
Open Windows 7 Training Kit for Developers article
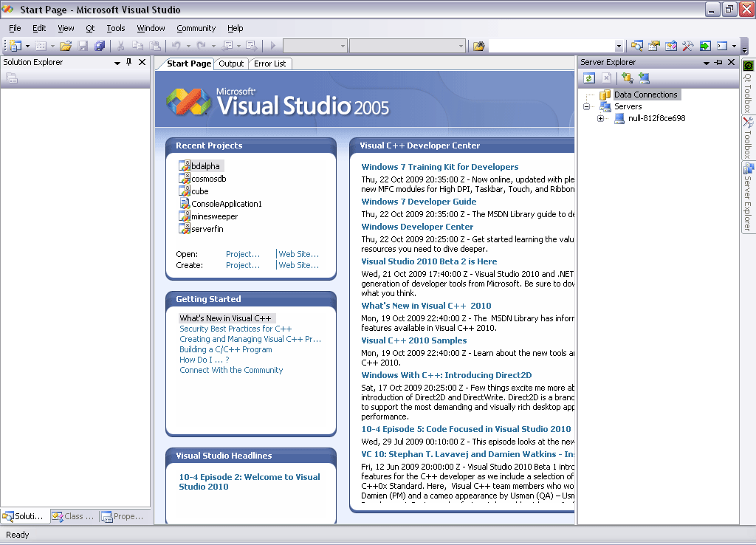pyautogui.click(x=440, y=167)
